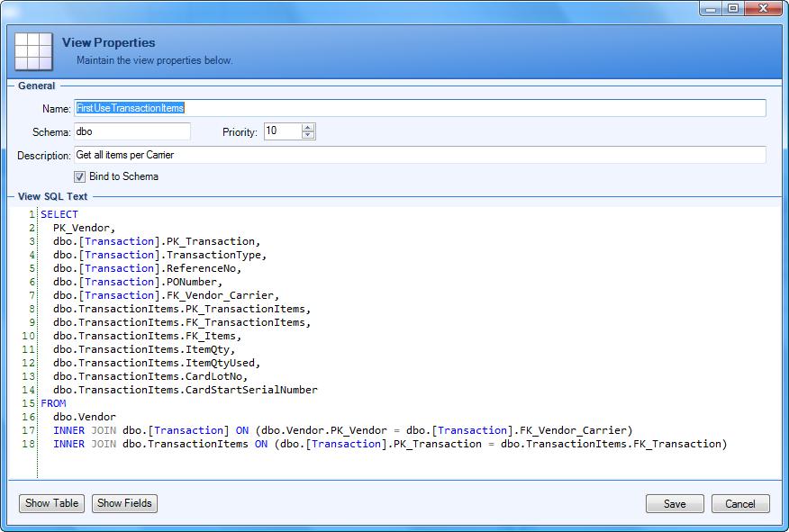Click the View Properties grid icon
Viewport: 789px width, 532px height.
tap(33, 50)
